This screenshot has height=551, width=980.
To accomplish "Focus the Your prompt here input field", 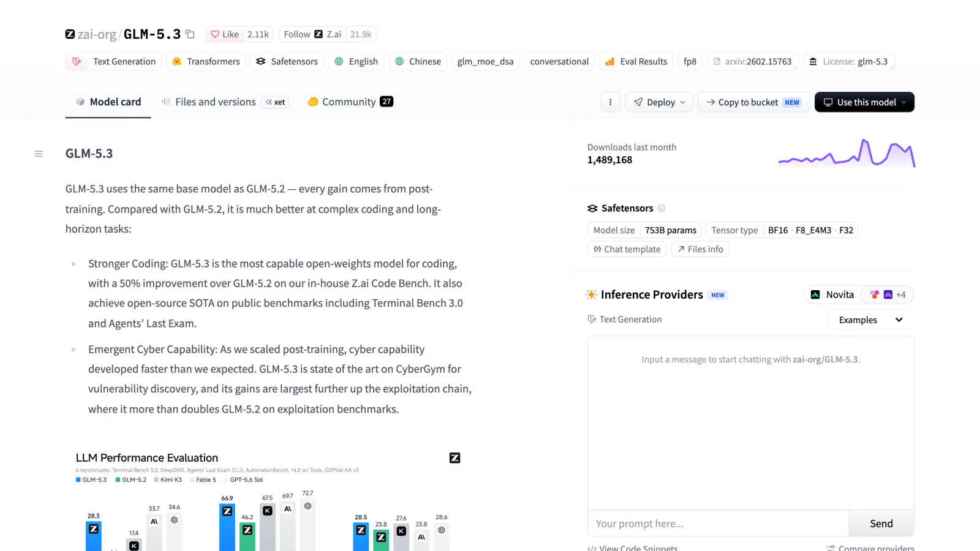I will [x=718, y=523].
